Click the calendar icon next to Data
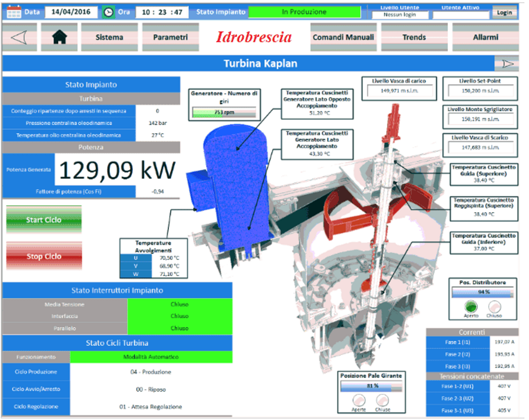Screen dimensions: 529x420 coord(14,12)
